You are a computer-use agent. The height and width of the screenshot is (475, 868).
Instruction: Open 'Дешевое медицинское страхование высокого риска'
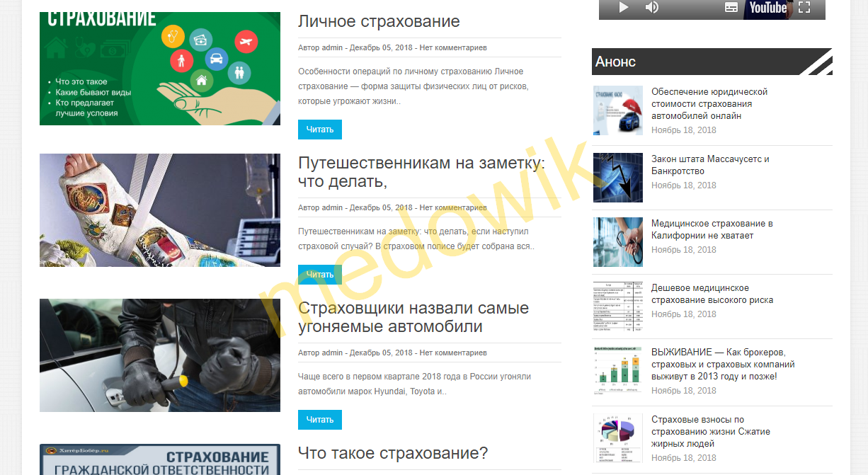(712, 294)
